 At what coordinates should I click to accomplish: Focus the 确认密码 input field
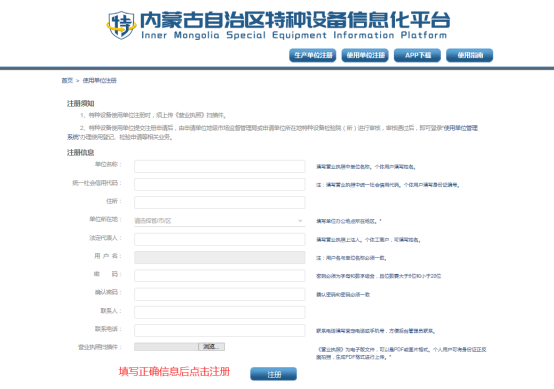click(x=220, y=294)
